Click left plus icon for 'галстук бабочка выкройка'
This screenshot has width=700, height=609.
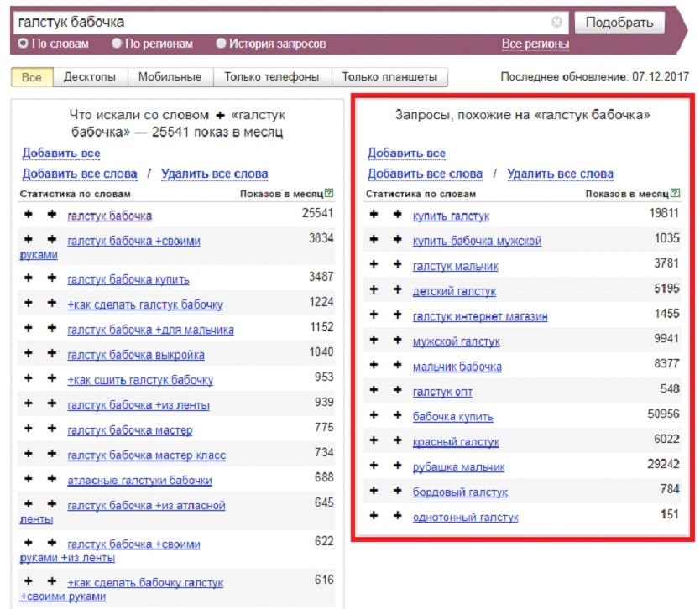click(29, 353)
